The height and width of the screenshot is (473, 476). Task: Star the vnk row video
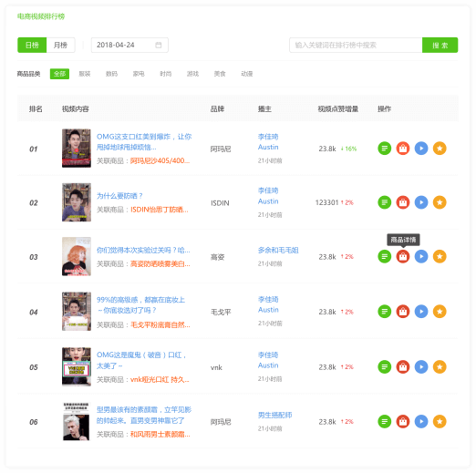coord(440,366)
